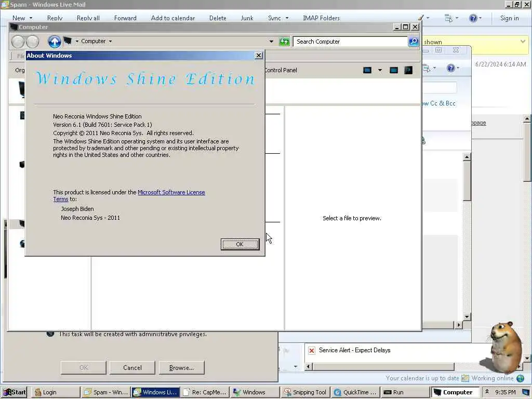Expand the Computer breadcrumb arrow
The width and height of the screenshot is (532, 399).
coord(110,42)
